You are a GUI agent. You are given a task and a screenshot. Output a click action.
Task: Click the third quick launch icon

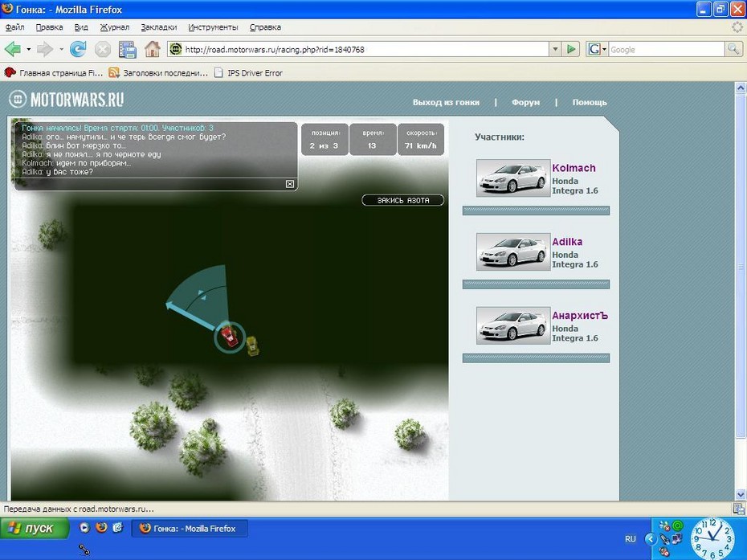[x=117, y=528]
